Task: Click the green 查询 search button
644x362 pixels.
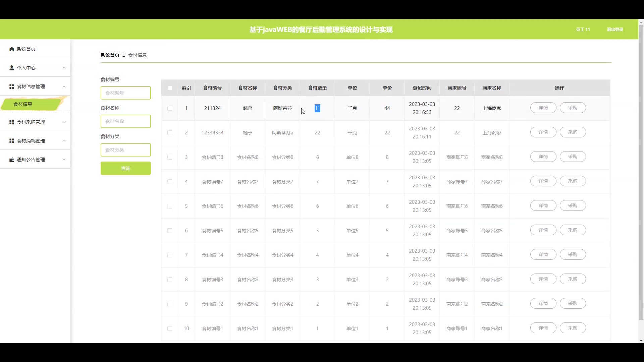Action: [x=126, y=168]
